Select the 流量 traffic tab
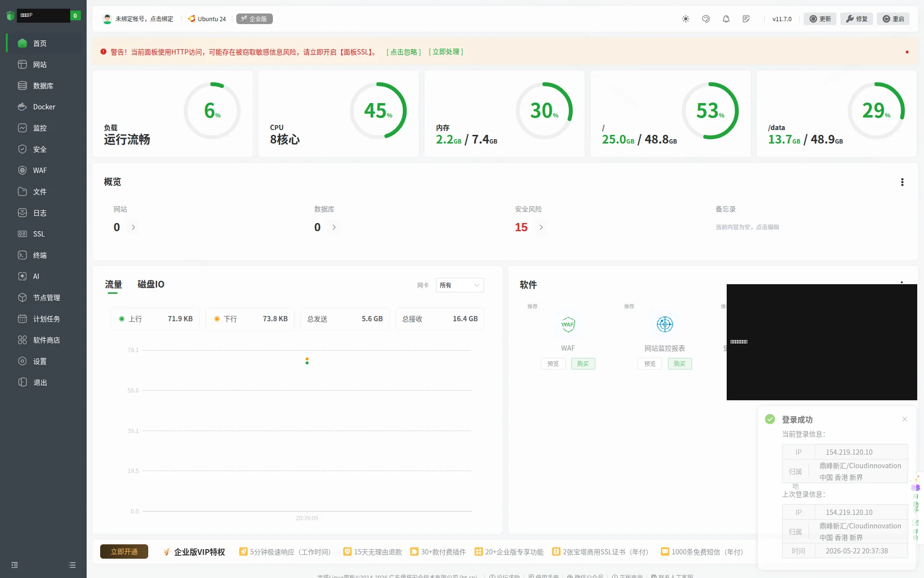This screenshot has width=924, height=578. (x=114, y=285)
